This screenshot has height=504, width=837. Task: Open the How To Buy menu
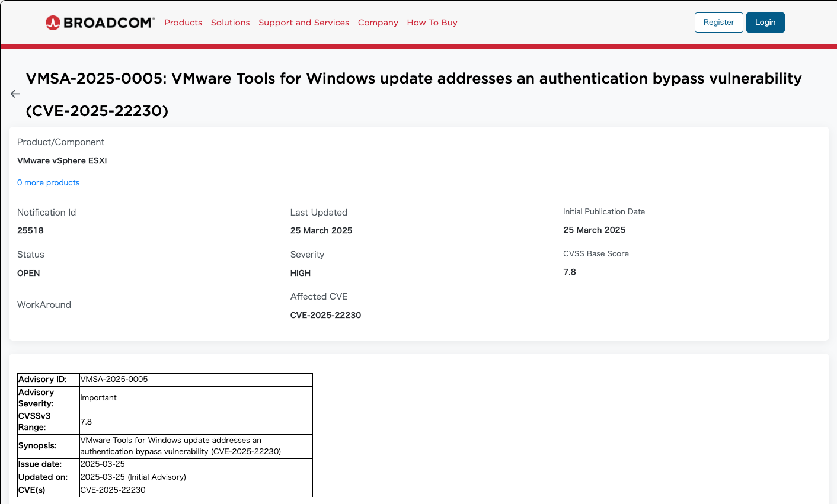coord(432,23)
